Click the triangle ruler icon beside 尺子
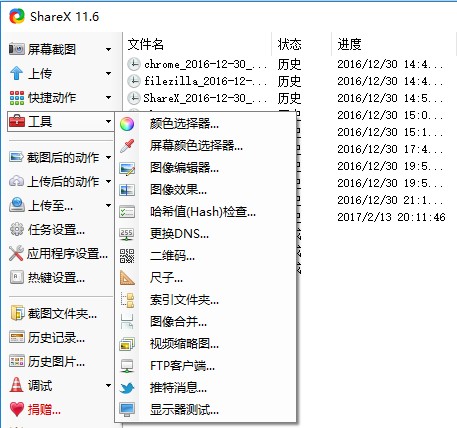The width and height of the screenshot is (457, 428). pos(127,278)
